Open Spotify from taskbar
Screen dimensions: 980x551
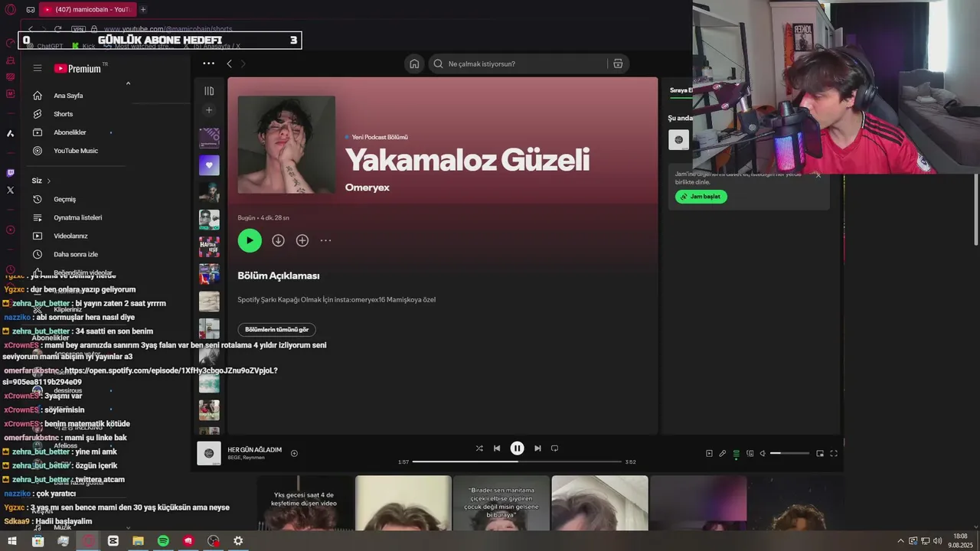coord(163,541)
